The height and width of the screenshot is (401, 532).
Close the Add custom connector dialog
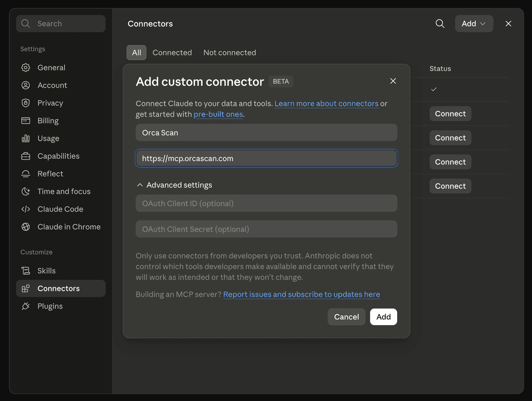(x=393, y=81)
